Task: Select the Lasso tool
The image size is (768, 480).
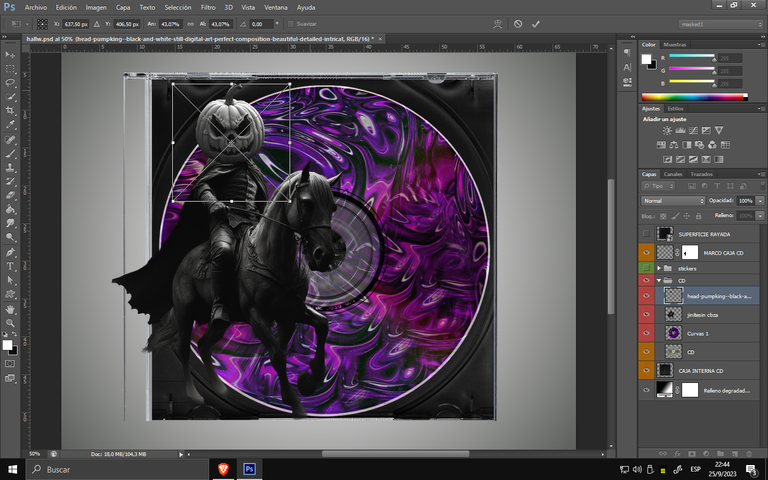Action: pyautogui.click(x=10, y=82)
